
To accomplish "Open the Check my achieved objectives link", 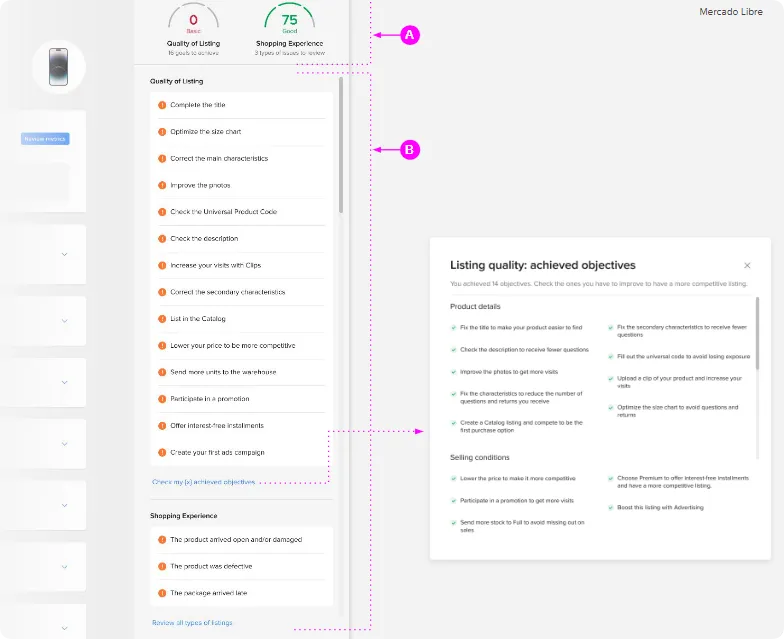I will (203, 482).
